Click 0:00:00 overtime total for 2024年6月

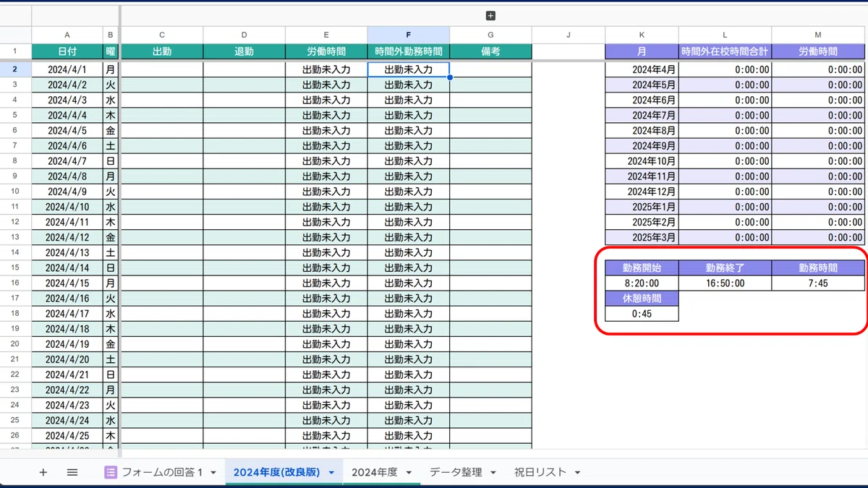[x=725, y=100]
